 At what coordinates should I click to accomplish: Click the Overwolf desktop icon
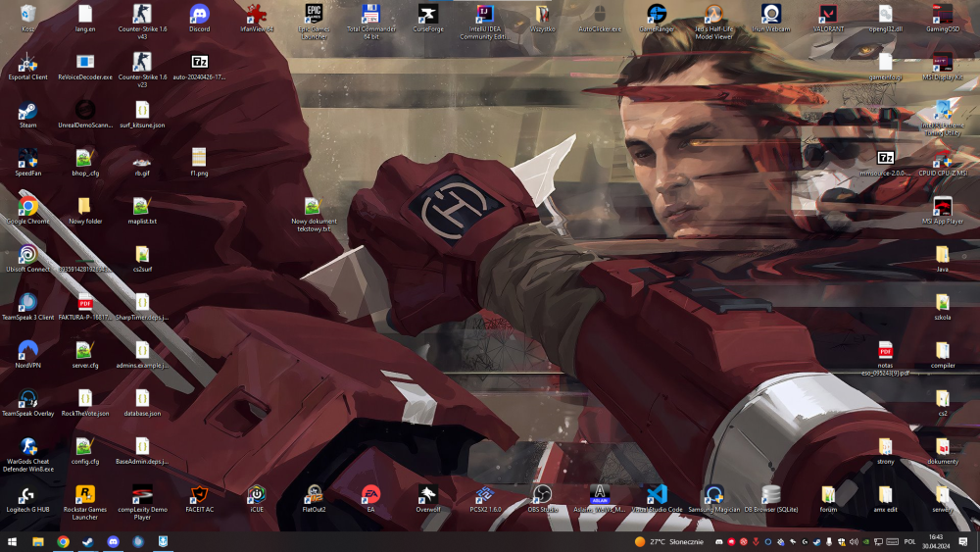point(428,499)
